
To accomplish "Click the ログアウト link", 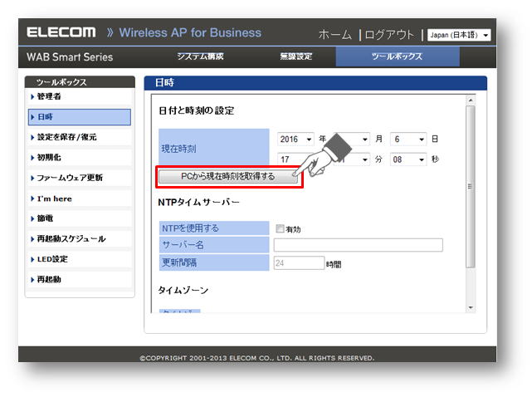I will [389, 35].
